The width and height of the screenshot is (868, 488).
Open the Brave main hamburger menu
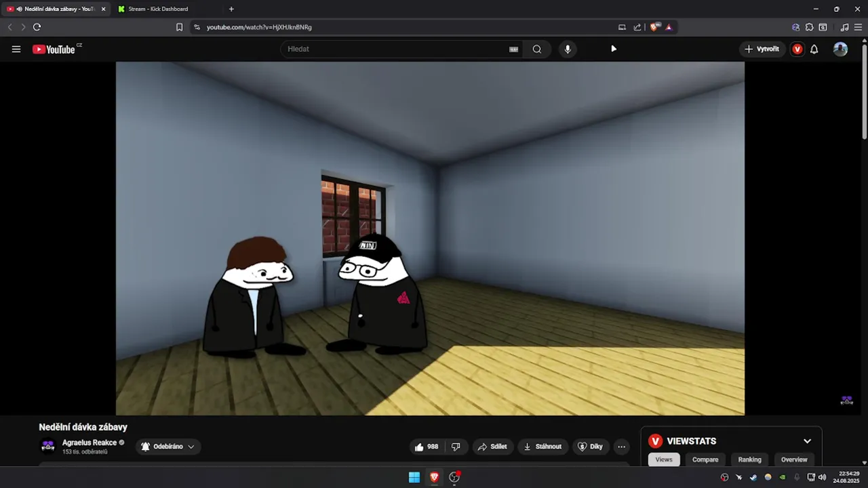click(x=858, y=27)
